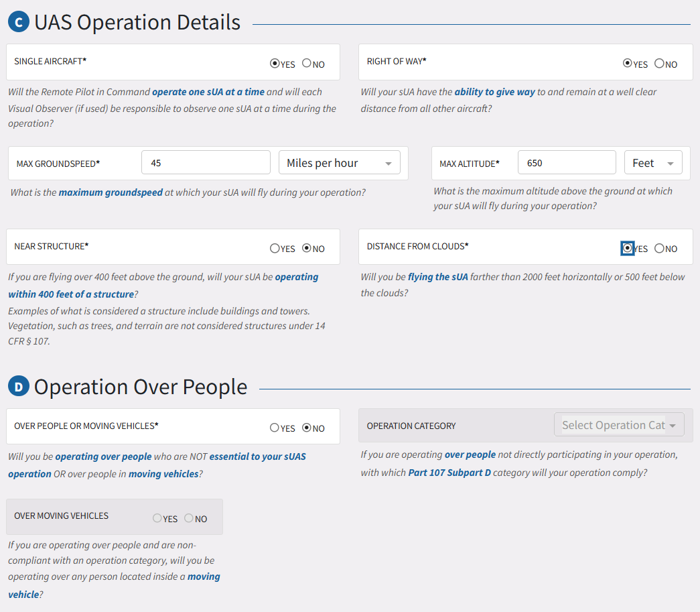Click the Max Groundspeed input field
This screenshot has width=700, height=612.
point(206,163)
